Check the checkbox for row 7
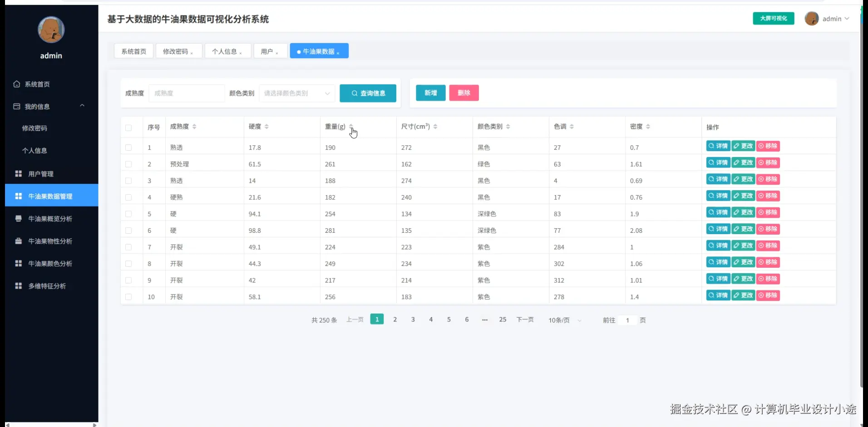868x427 pixels. coord(129,247)
